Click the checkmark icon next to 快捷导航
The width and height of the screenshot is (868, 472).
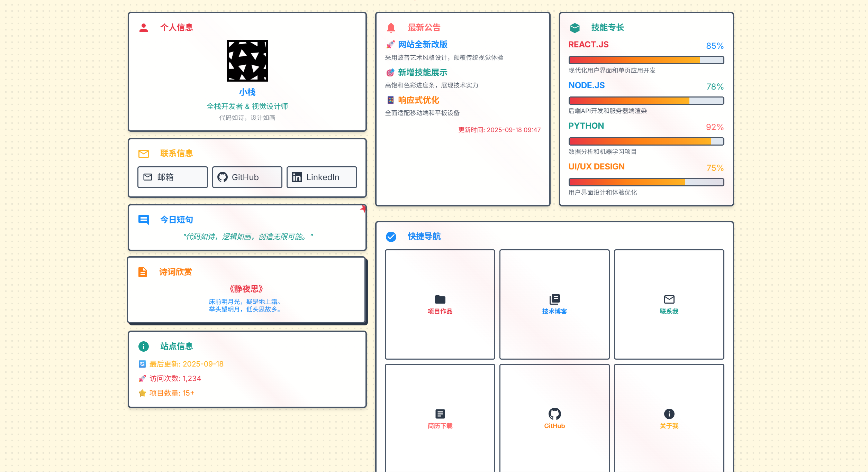click(391, 237)
